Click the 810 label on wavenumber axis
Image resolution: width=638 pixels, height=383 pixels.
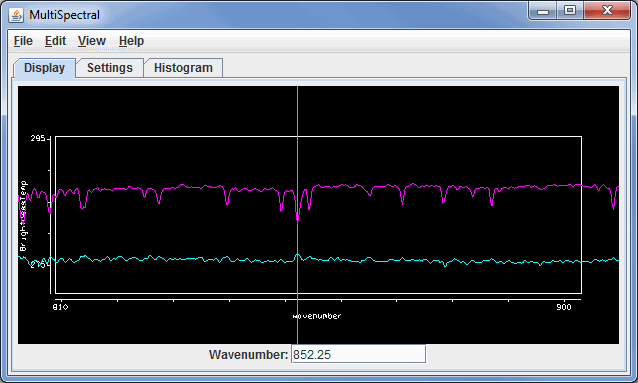pyautogui.click(x=60, y=307)
